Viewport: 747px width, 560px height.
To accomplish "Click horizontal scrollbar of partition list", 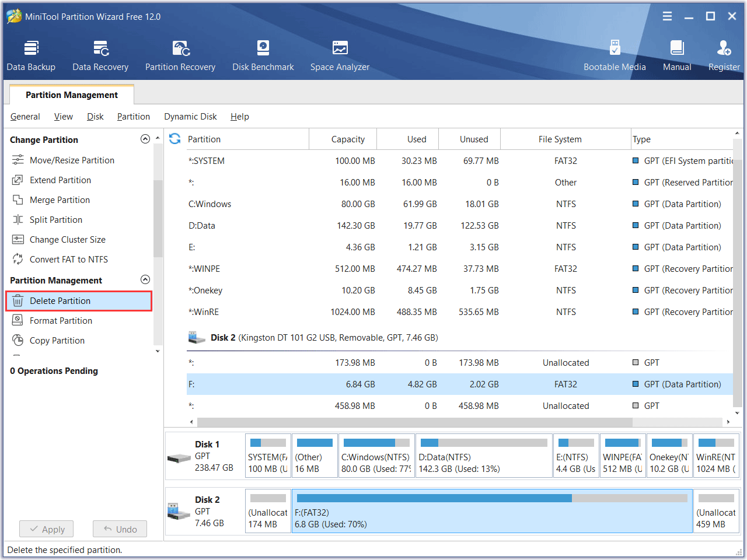I will 415,422.
